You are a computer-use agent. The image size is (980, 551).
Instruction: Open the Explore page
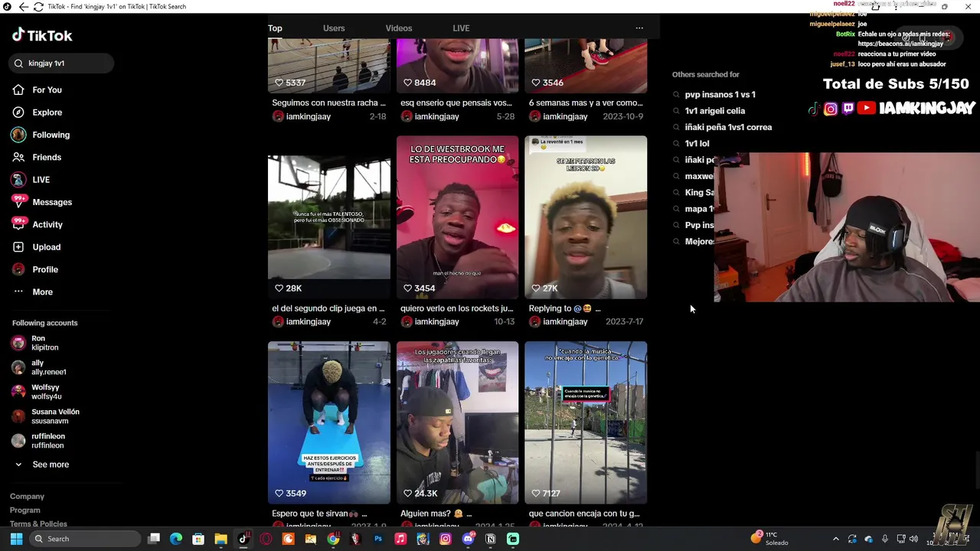tap(37, 112)
